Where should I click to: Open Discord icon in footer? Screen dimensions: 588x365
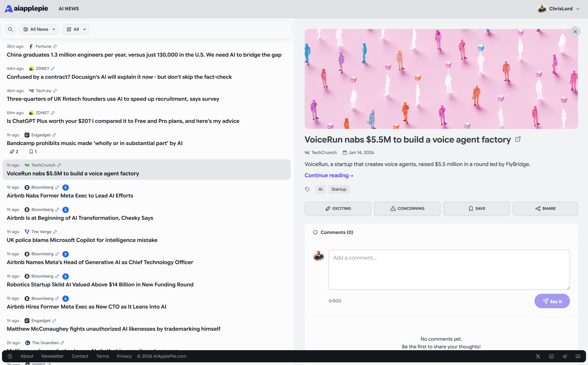pyautogui.click(x=578, y=356)
